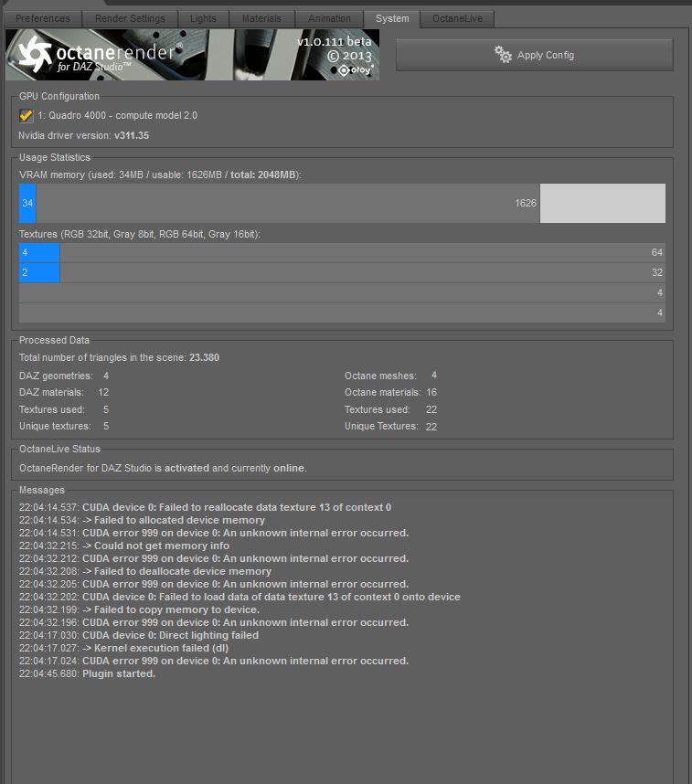Image resolution: width=692 pixels, height=784 pixels.
Task: Click the gears icon on Apply Config
Action: (503, 55)
